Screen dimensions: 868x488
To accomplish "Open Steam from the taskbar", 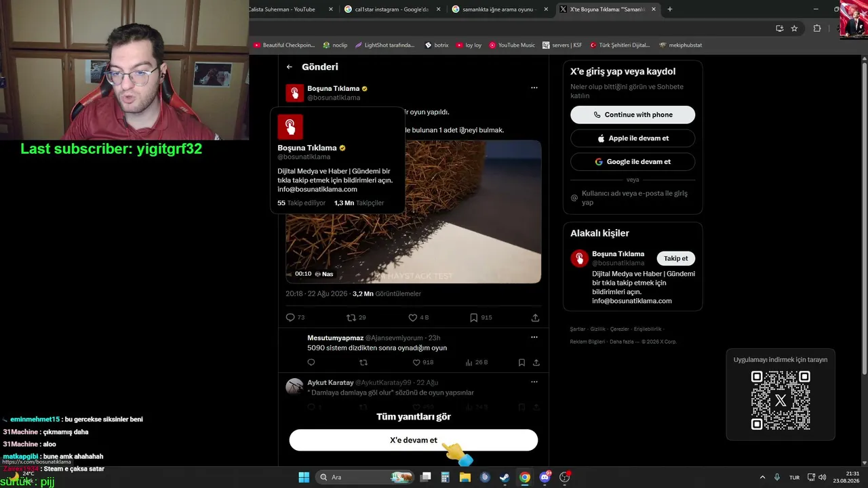I will (505, 477).
